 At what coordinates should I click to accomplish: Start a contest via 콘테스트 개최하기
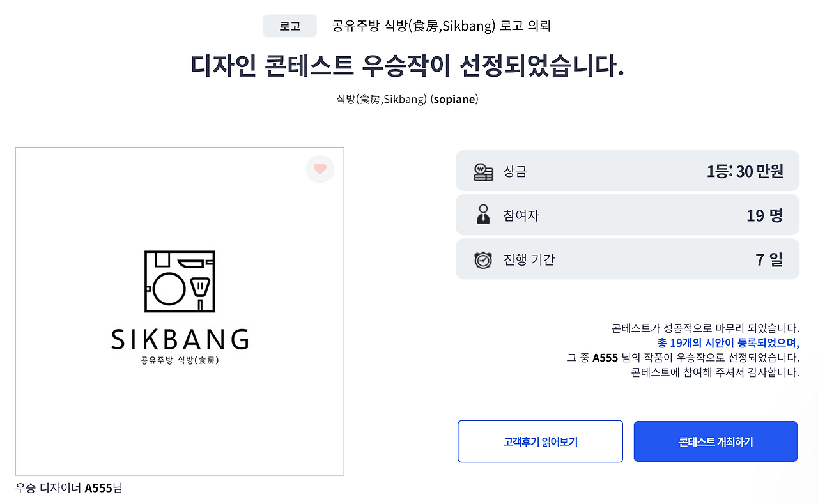pos(715,441)
